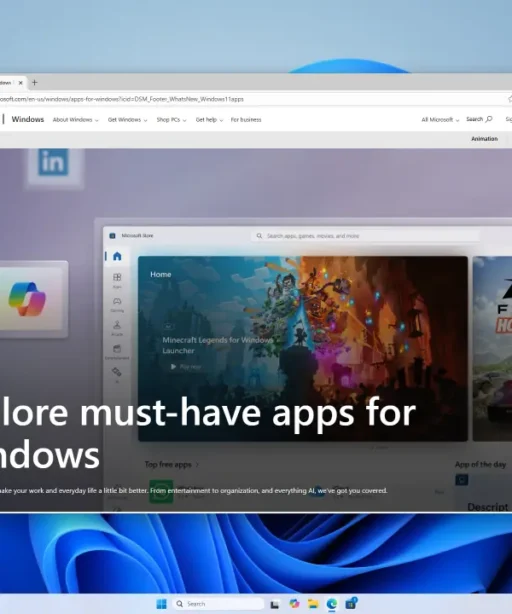Toggle the Animation control in the hero banner

484,139
